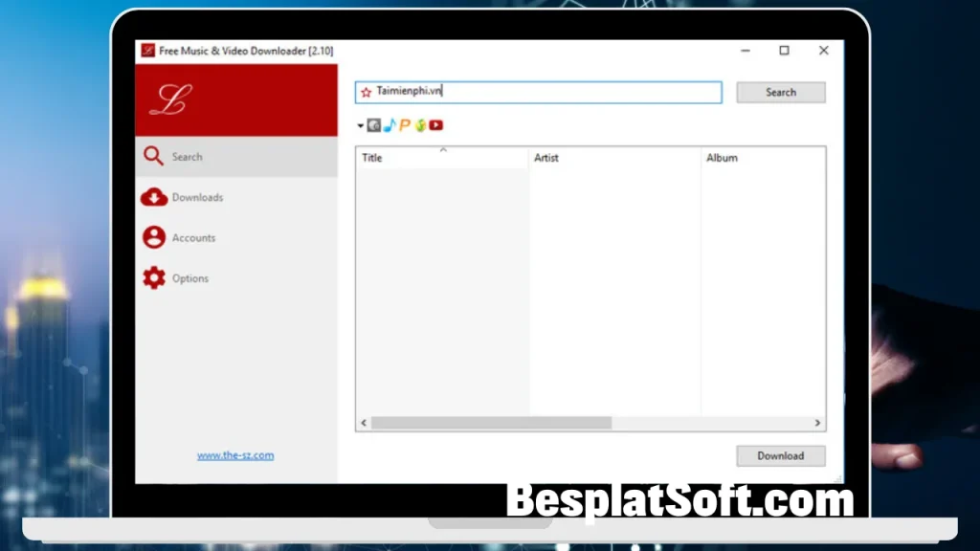Viewport: 980px width, 551px height.
Task: Click the Options gear icon
Action: [153, 278]
